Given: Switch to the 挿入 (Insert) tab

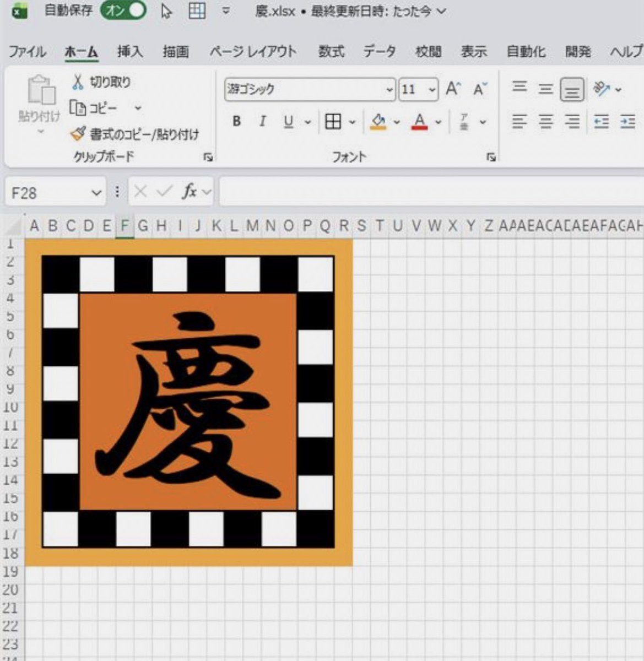Looking at the screenshot, I should [x=130, y=52].
